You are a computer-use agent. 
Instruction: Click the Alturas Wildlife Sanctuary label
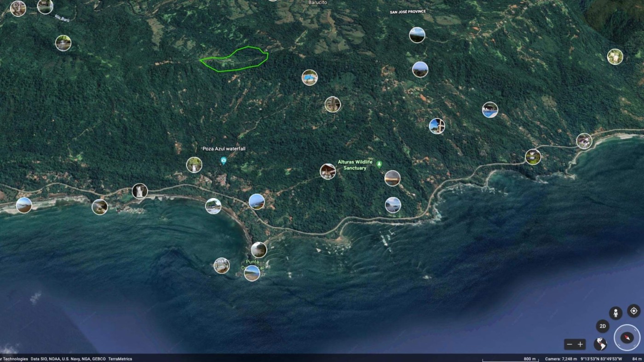[x=355, y=165]
